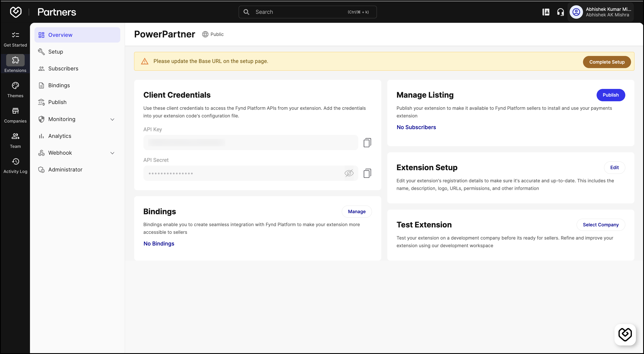This screenshot has height=354, width=644.
Task: Expand the Webhook submenu chevron
Action: 112,153
